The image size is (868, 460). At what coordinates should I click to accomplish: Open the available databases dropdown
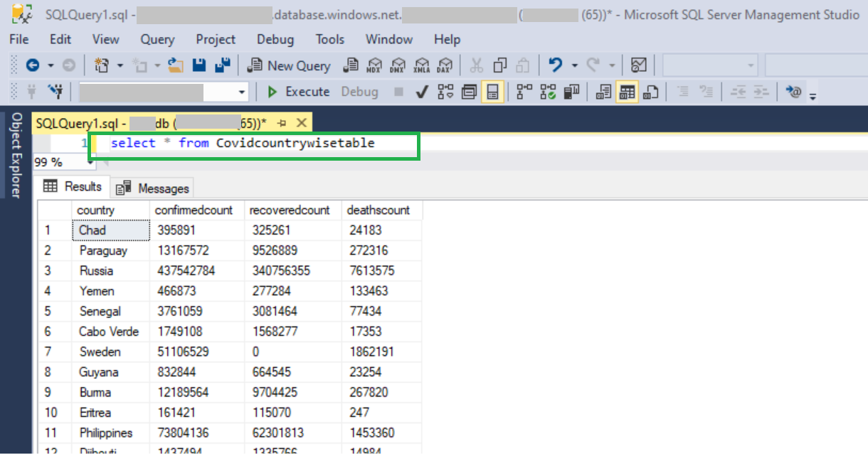tap(242, 92)
